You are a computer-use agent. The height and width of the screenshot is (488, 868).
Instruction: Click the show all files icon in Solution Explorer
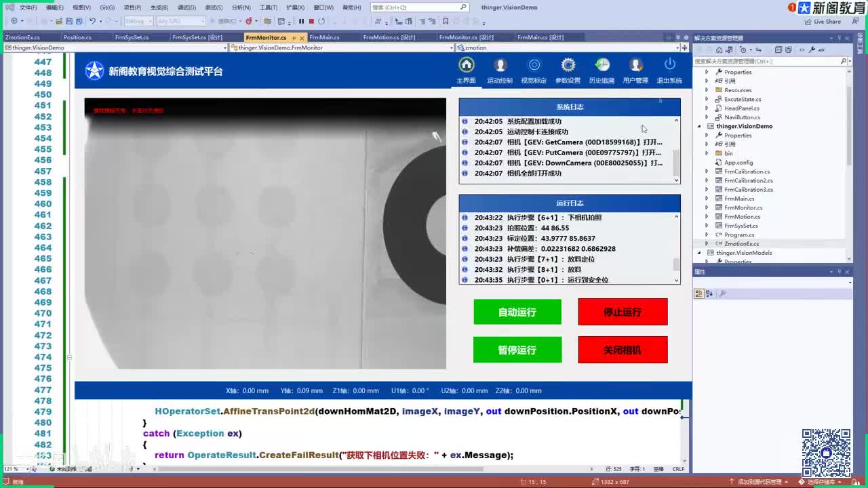point(789,49)
